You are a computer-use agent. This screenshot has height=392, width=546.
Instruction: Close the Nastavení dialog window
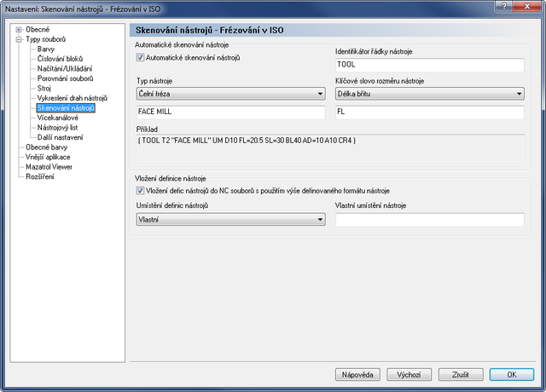(527, 6)
